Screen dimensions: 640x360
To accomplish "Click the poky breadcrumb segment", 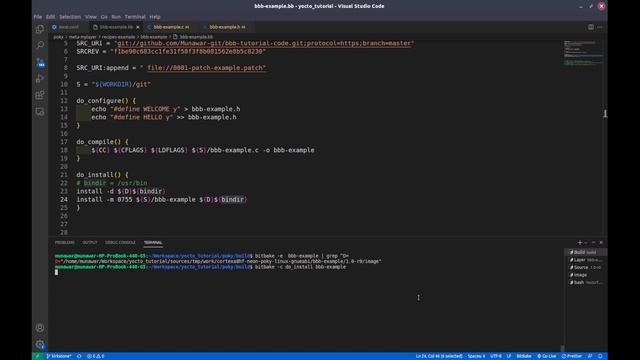I will (x=58, y=37).
